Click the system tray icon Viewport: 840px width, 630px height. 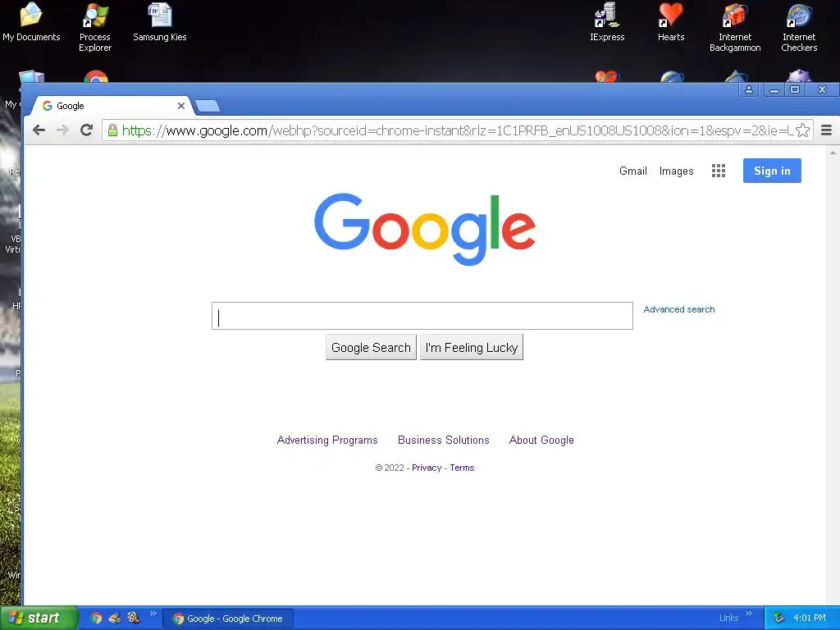(x=779, y=619)
